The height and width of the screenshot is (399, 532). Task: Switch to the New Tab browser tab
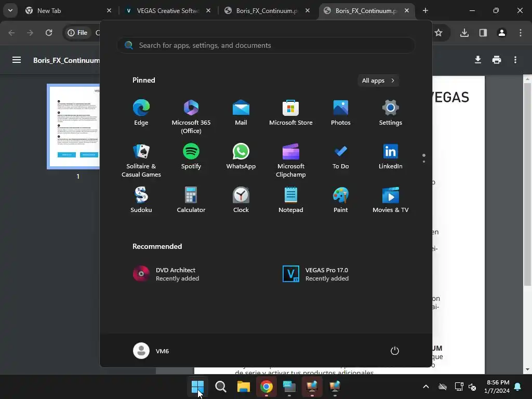click(68, 11)
